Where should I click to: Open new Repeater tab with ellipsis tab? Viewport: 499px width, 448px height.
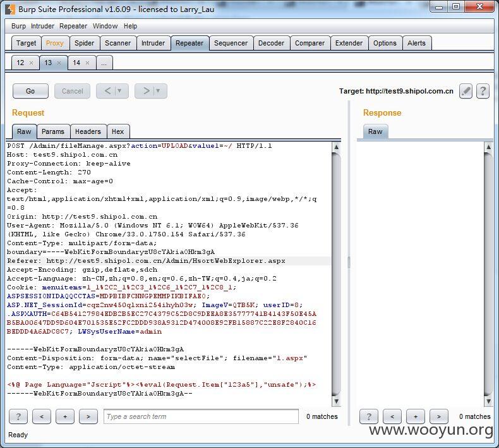[x=104, y=63]
